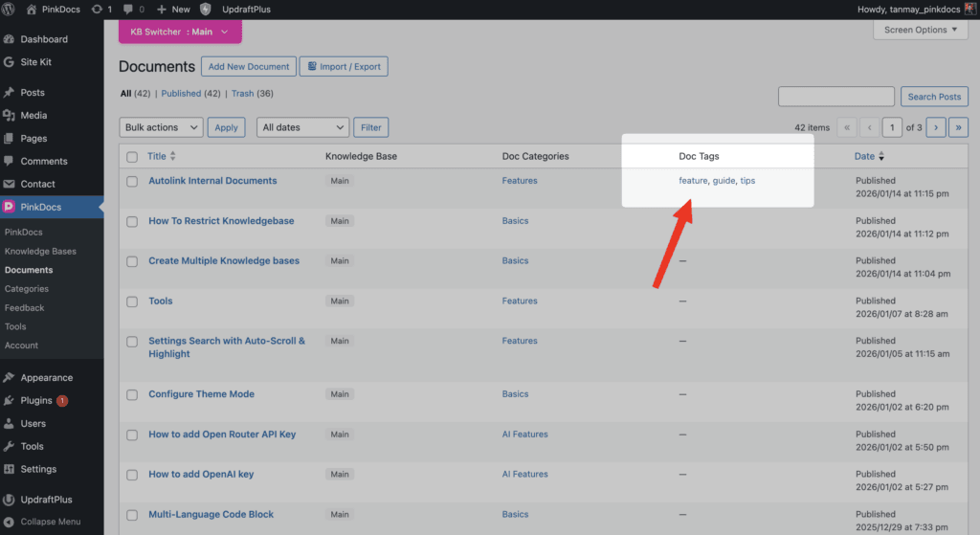The height and width of the screenshot is (535, 980).
Task: Open PinkDocs home icon in admin bar
Action: [x=32, y=10]
